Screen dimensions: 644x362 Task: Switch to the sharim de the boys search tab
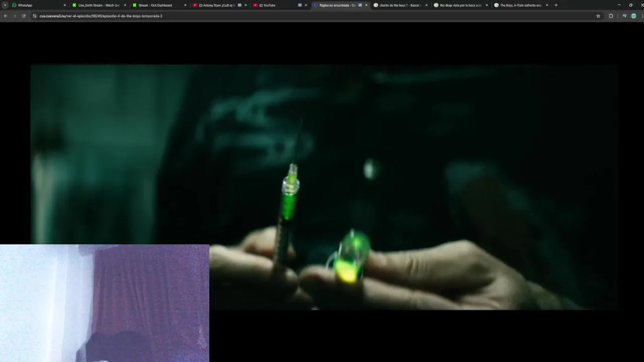(x=400, y=5)
